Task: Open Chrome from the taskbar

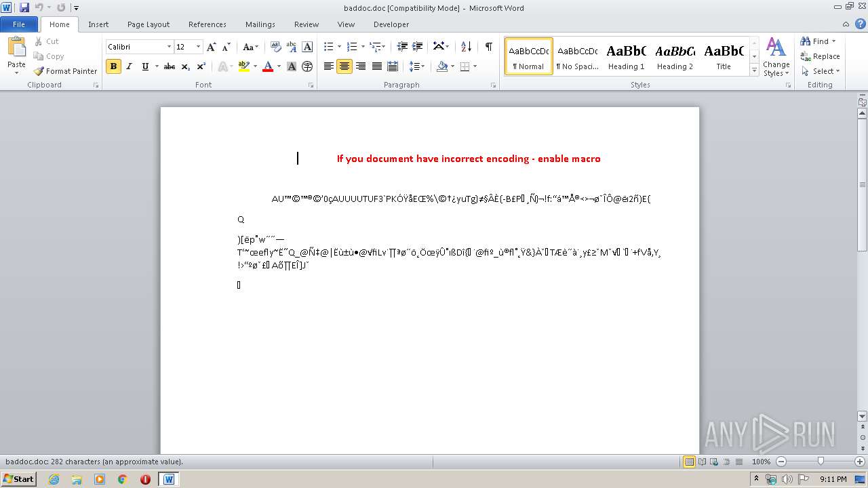Action: point(122,479)
